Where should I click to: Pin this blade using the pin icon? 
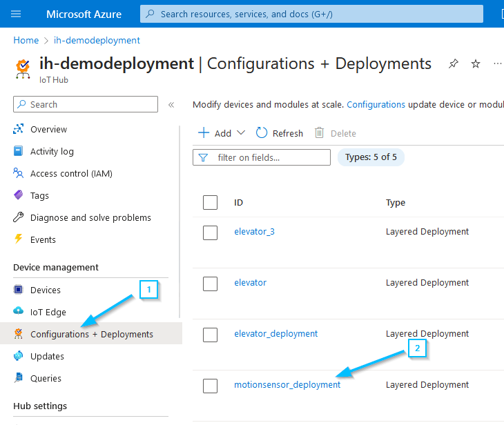click(453, 63)
